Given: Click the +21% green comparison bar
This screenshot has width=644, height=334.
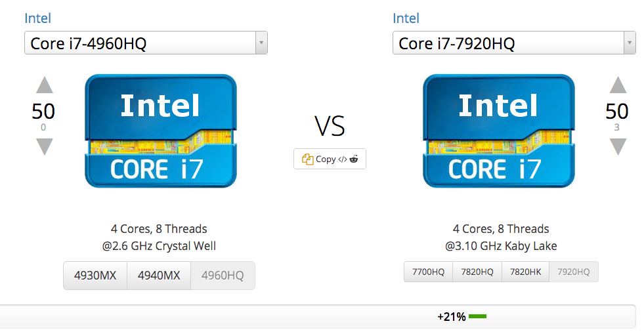Looking at the screenshot, I should [477, 317].
